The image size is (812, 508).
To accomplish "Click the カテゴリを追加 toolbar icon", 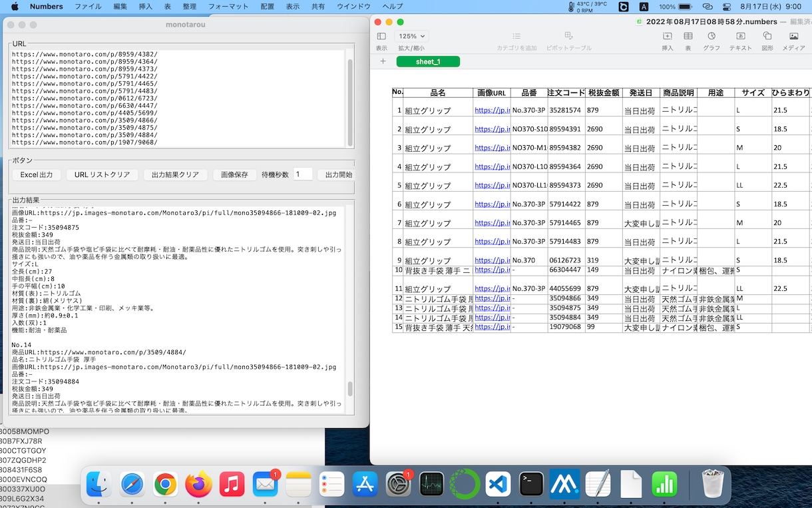I will (x=516, y=37).
